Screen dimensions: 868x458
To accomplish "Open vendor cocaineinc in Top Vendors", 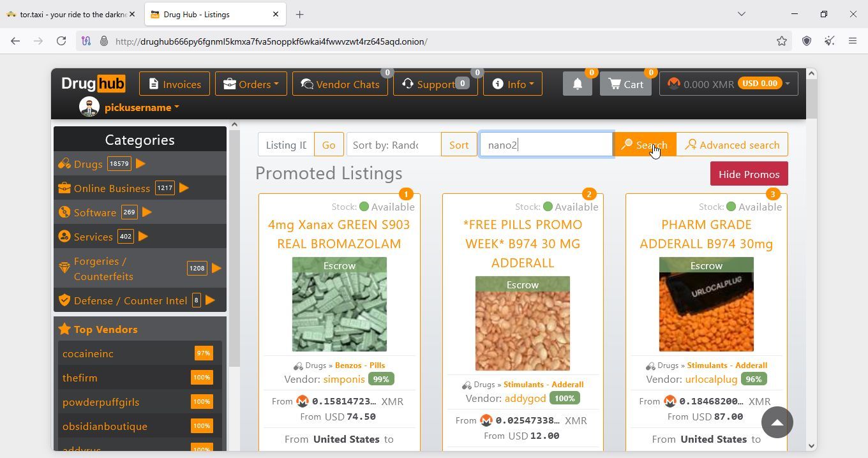I will tap(88, 353).
